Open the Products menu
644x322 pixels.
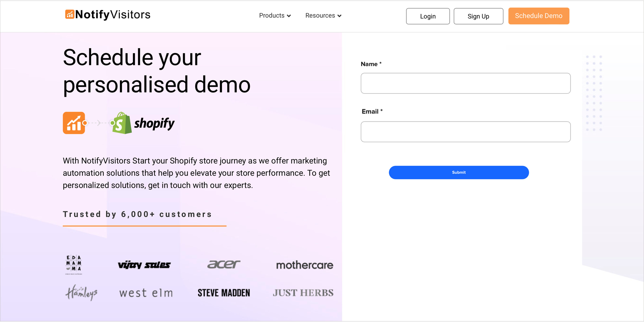(275, 15)
